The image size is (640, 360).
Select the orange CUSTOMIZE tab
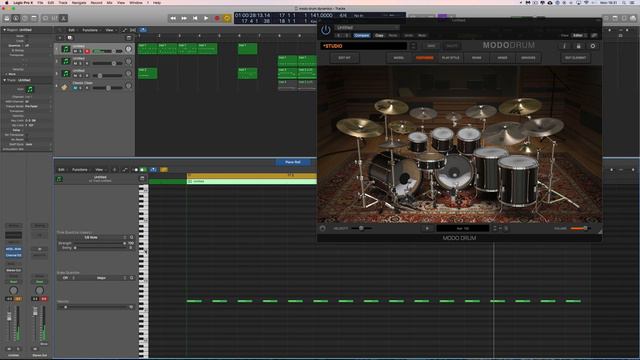(424, 58)
